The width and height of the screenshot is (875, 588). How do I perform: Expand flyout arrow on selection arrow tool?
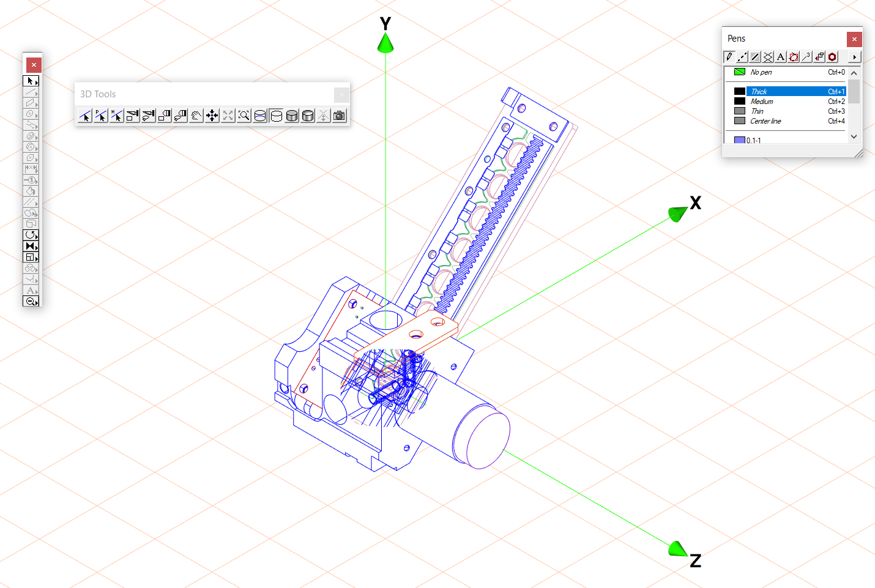37,83
